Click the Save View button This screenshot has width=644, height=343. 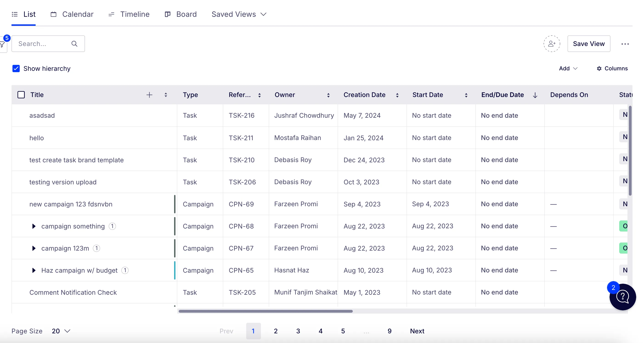click(589, 44)
